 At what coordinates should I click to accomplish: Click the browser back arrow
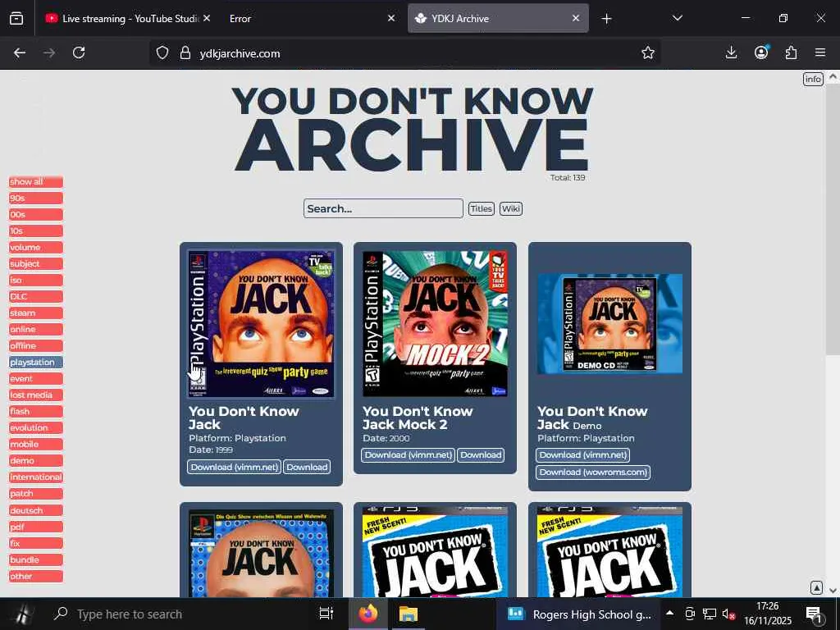20,52
